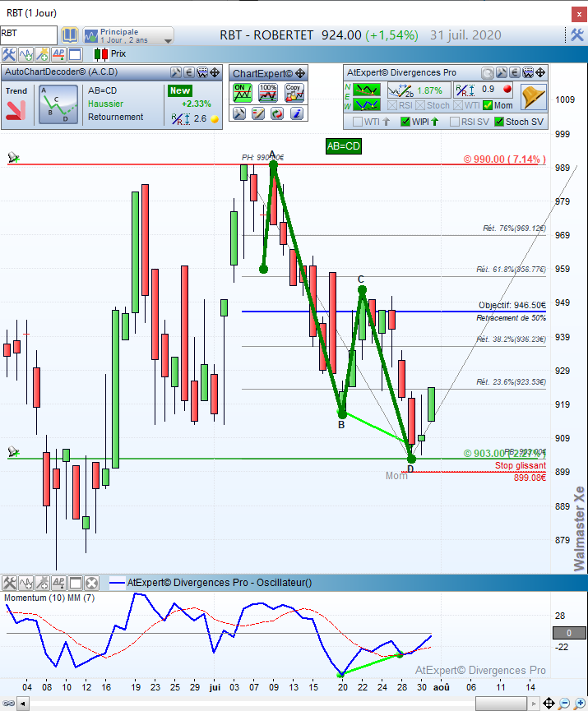Screen dimensions: 588x711
Task: Open price chart settings tools icon
Action: pyautogui.click(x=8, y=54)
